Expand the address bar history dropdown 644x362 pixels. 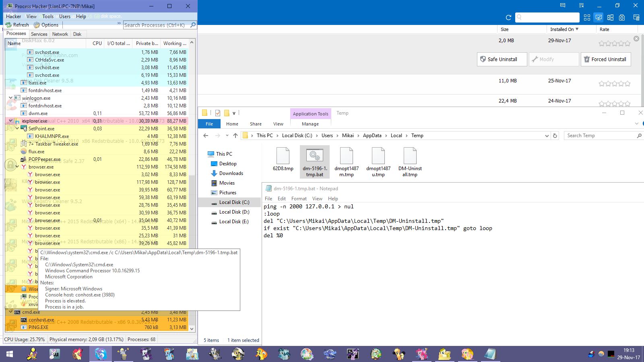point(547,136)
